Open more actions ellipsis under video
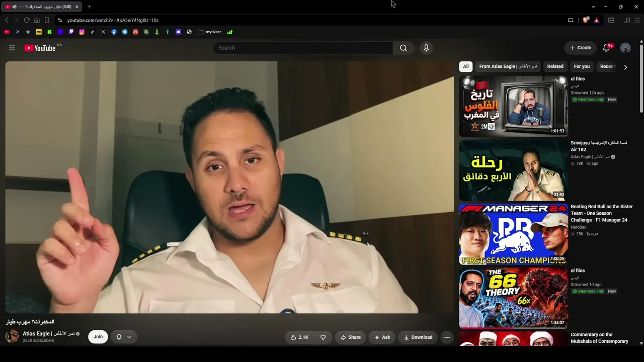This screenshot has width=644, height=362. (x=447, y=337)
